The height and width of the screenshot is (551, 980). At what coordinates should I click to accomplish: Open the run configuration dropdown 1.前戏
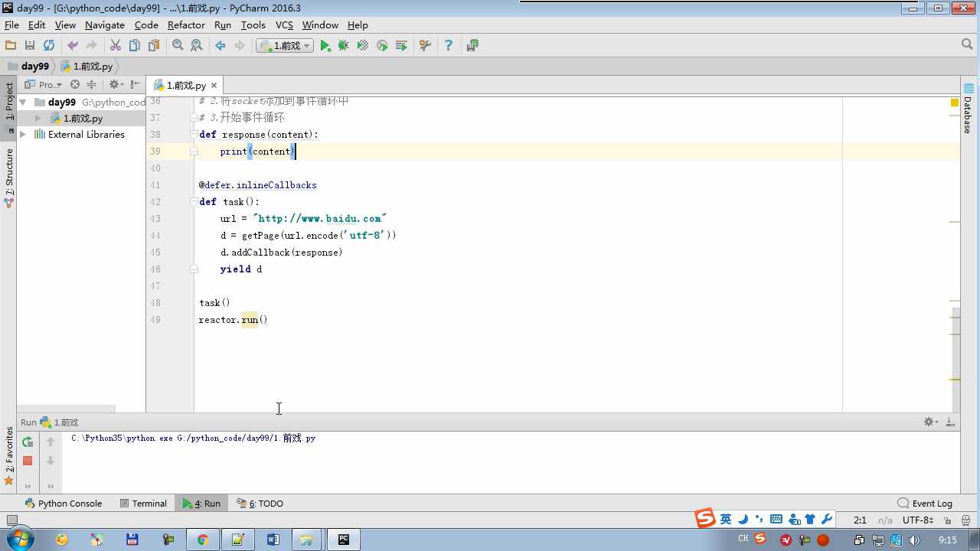[x=285, y=46]
